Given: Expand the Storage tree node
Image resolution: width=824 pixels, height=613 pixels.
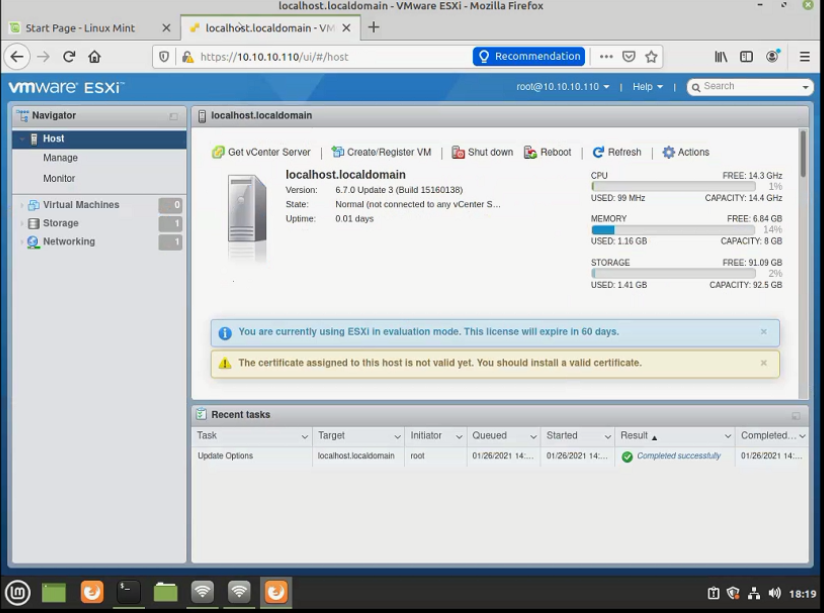Looking at the screenshot, I should [22, 223].
